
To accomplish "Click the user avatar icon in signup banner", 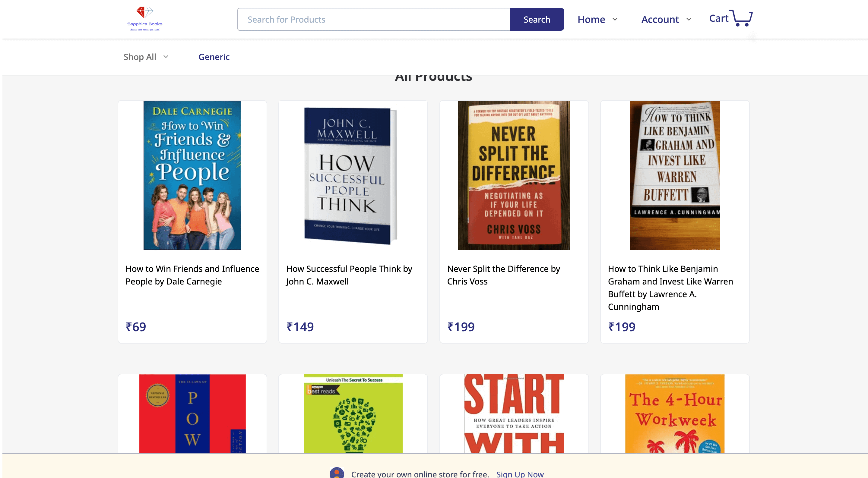I will click(x=337, y=473).
